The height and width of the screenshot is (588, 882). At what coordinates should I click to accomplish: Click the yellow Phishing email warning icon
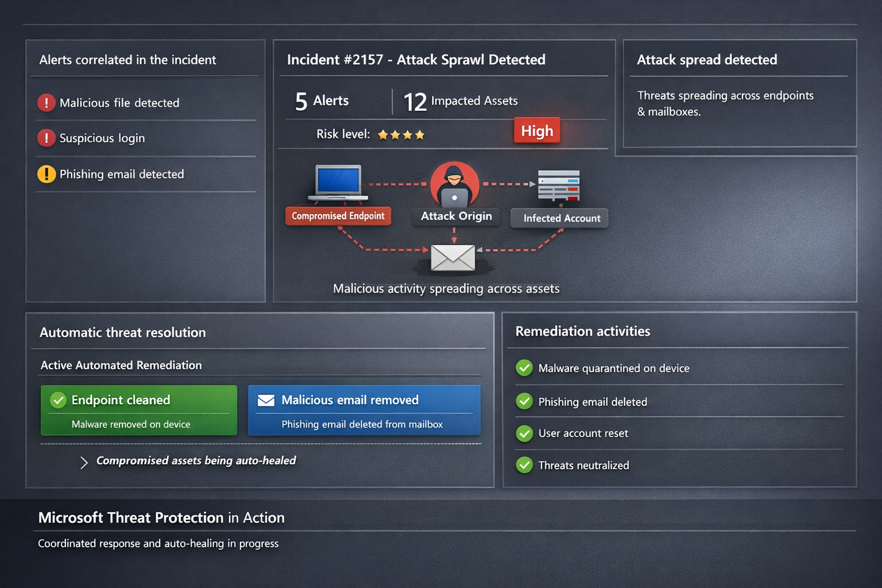[47, 174]
